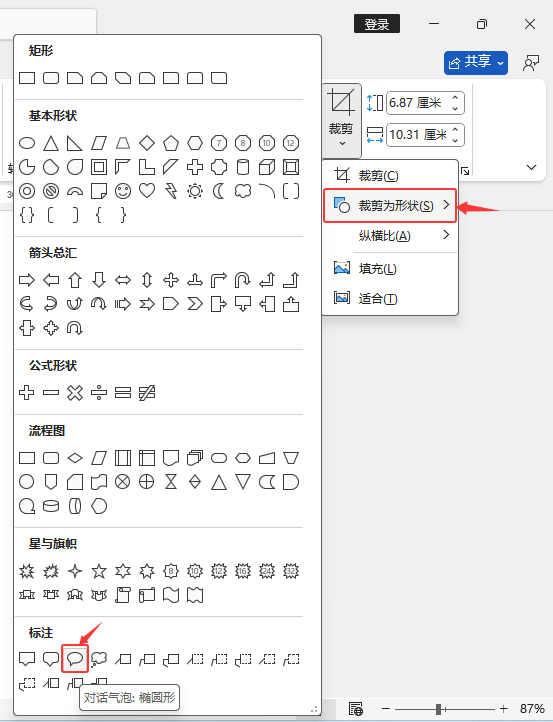Choose the cloud basic shape
Screen dimensions: 553x722
(243, 191)
